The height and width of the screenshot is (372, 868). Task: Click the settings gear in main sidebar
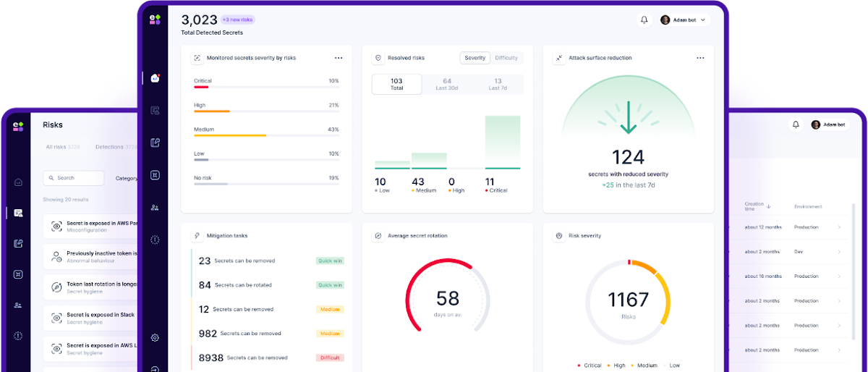[155, 338]
